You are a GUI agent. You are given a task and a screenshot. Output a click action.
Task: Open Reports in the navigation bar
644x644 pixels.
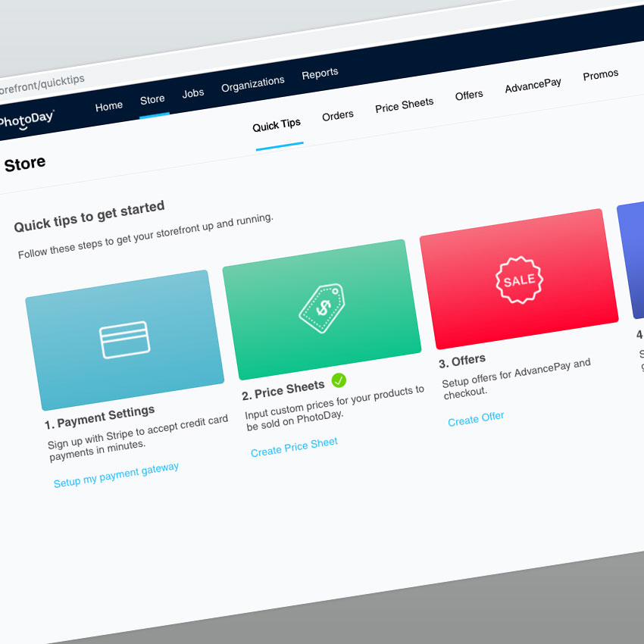point(320,74)
